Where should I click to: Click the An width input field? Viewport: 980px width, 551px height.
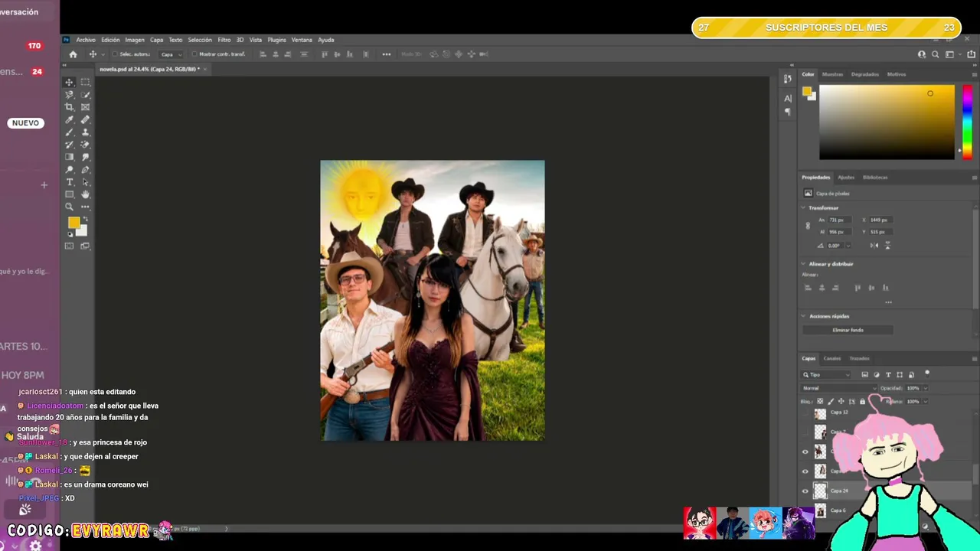(840, 220)
